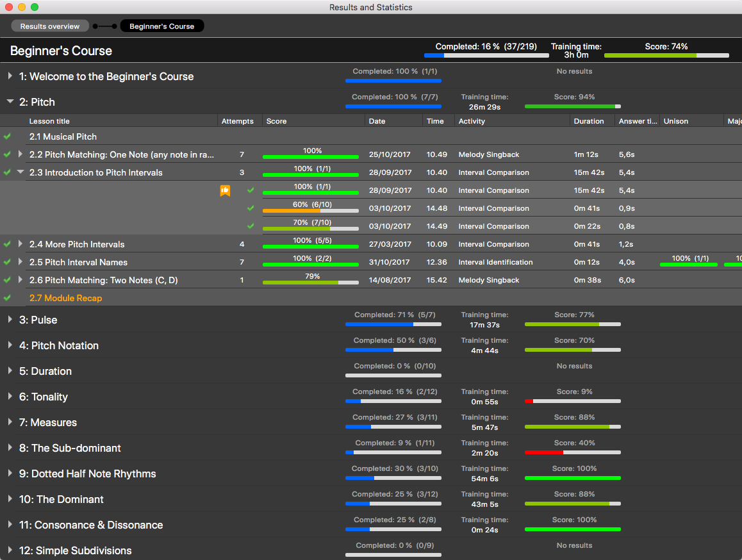The width and height of the screenshot is (742, 560).
Task: Click the 79% score bar for lesson 2.6
Action: pos(310,283)
